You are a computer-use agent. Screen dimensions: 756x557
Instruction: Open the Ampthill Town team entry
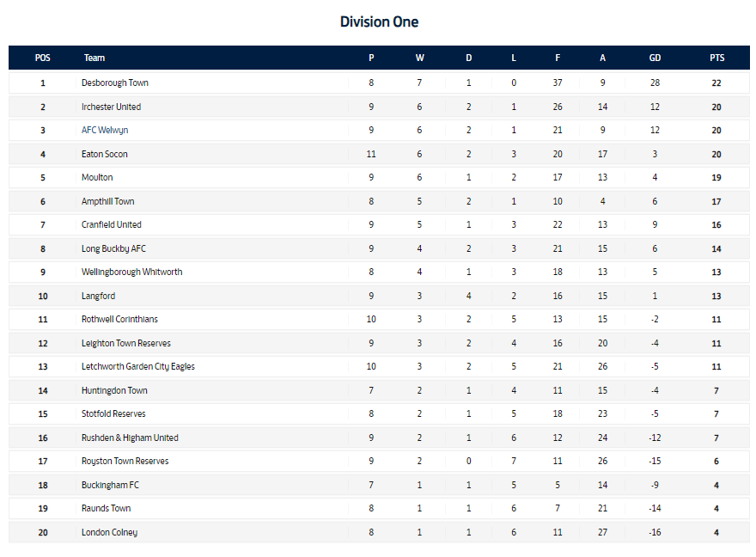[108, 201]
